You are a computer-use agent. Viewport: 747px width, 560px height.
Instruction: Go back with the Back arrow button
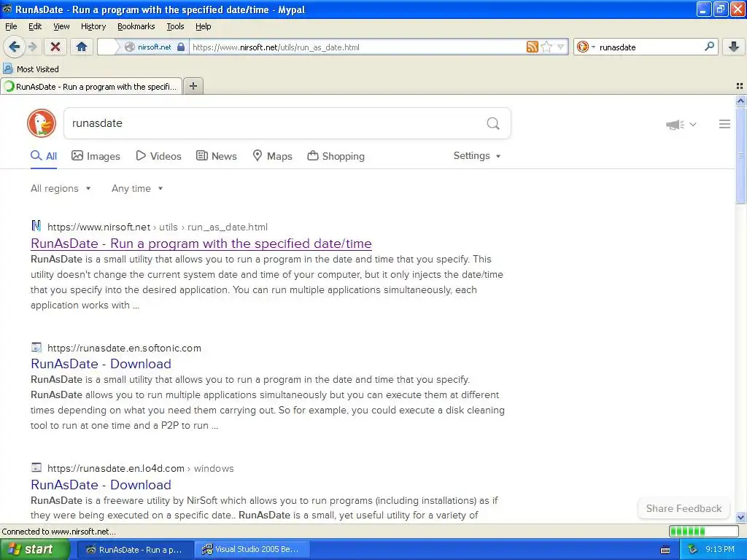click(x=14, y=47)
